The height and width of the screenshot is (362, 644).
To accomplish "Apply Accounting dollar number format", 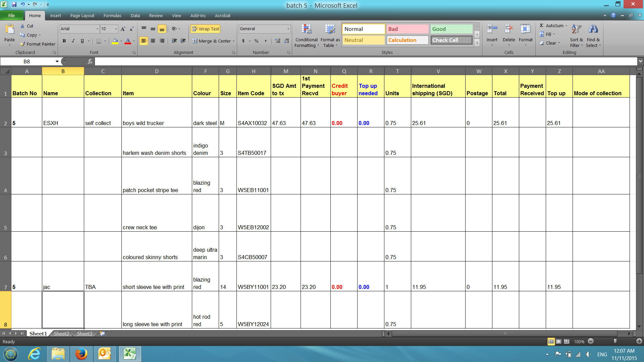I will point(243,41).
